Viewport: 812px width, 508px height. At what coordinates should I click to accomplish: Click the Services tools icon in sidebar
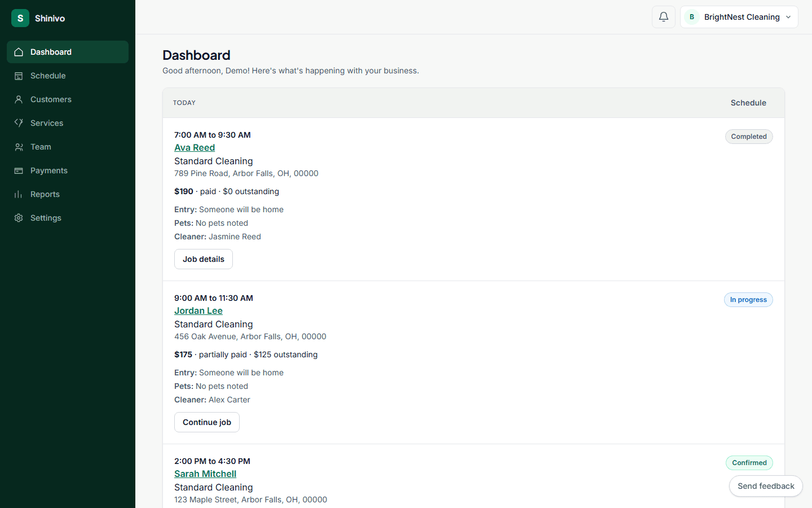click(x=19, y=123)
